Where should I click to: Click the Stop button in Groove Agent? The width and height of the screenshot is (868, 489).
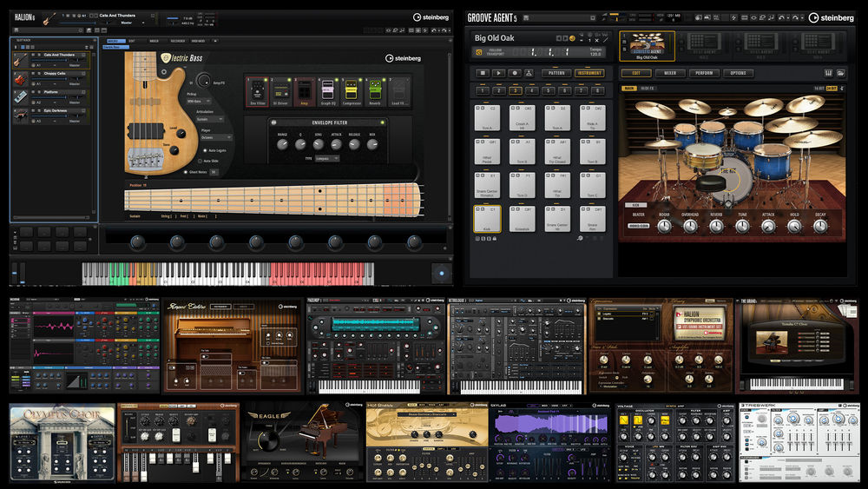tap(483, 73)
